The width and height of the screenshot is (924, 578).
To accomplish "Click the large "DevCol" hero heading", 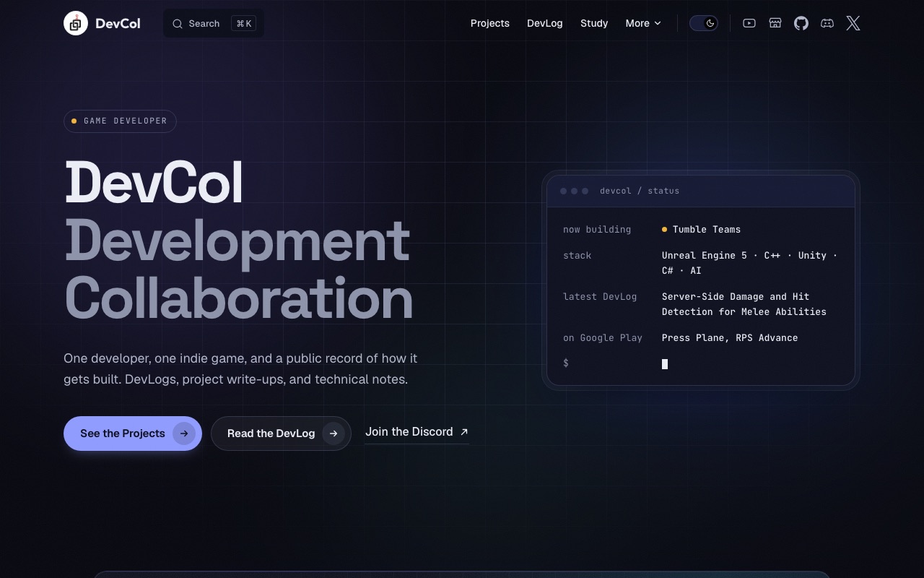I will pyautogui.click(x=154, y=183).
